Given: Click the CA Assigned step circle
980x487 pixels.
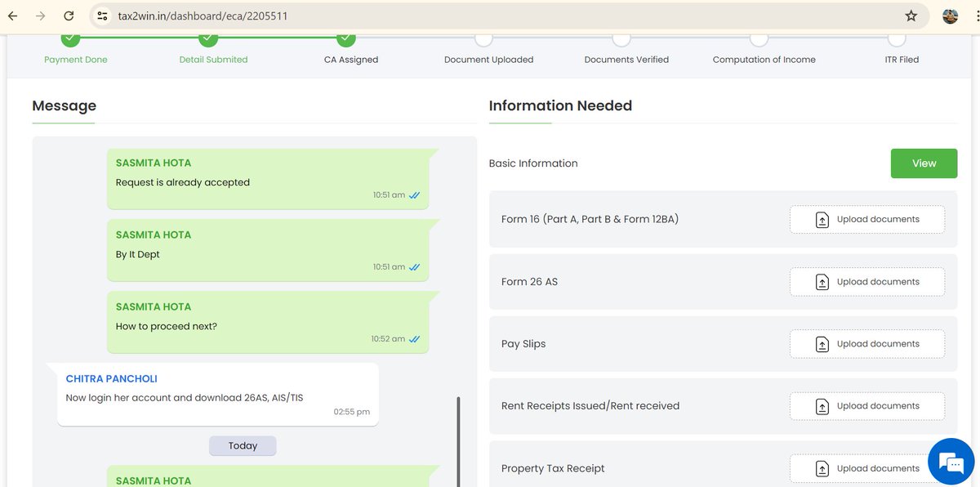Looking at the screenshot, I should [x=346, y=38].
